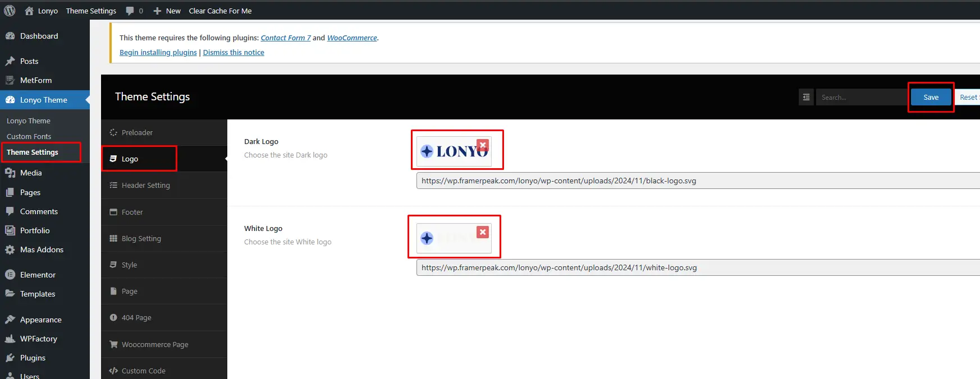Open the Contact Form 7 plugin link
Screen dimensions: 980x379
pyautogui.click(x=286, y=38)
